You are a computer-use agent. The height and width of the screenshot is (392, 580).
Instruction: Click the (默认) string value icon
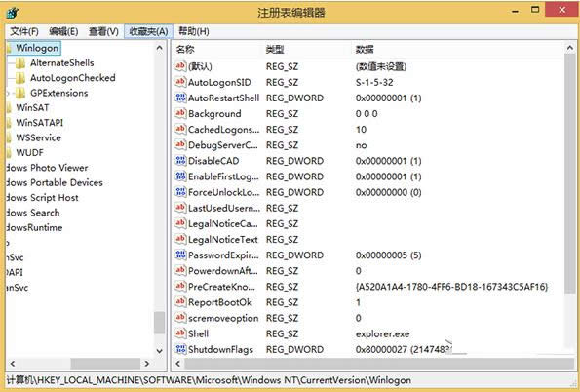click(180, 66)
